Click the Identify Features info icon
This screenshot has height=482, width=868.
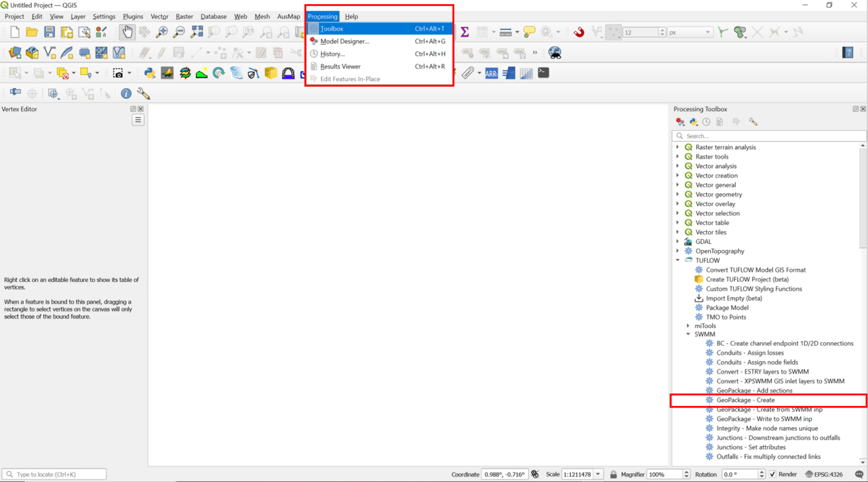(x=126, y=94)
